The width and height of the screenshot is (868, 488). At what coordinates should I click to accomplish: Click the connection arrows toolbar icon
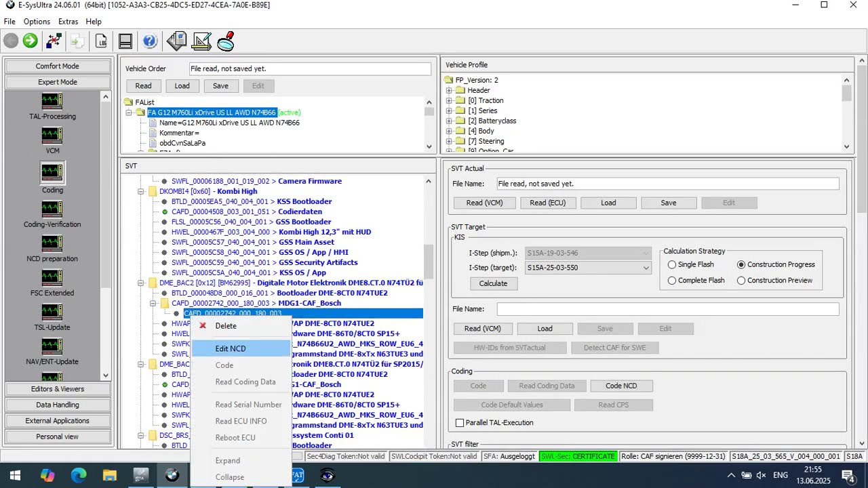click(x=54, y=41)
